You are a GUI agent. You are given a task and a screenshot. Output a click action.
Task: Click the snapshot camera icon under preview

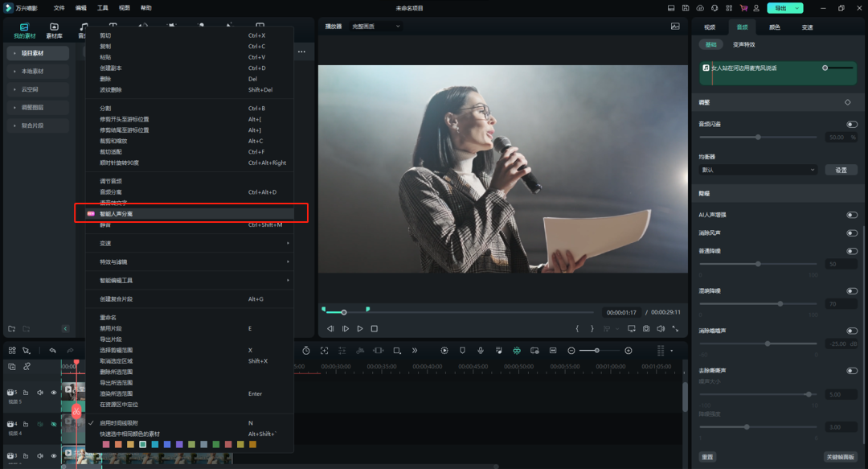click(646, 329)
